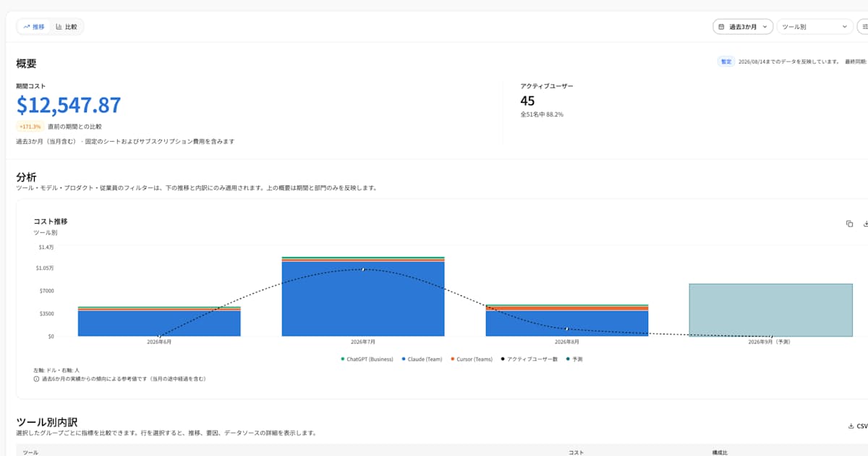This screenshot has height=456, width=868.
Task: Click the active users count 45
Action: pyautogui.click(x=527, y=101)
